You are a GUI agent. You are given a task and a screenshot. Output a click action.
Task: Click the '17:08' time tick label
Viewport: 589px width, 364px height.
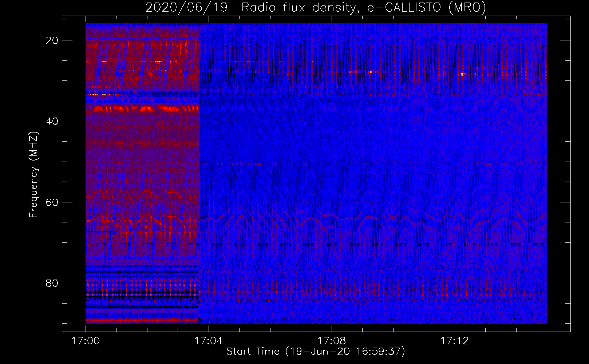coord(332,341)
